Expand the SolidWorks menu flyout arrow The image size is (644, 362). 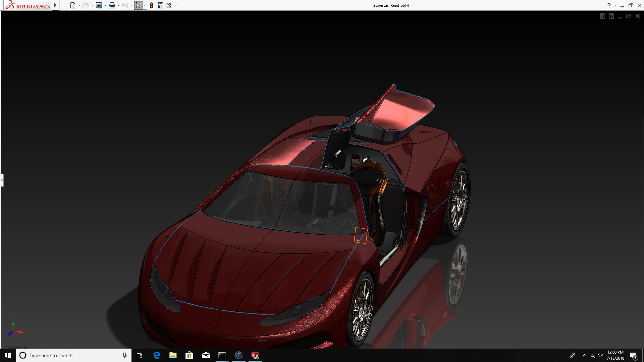tap(56, 5)
